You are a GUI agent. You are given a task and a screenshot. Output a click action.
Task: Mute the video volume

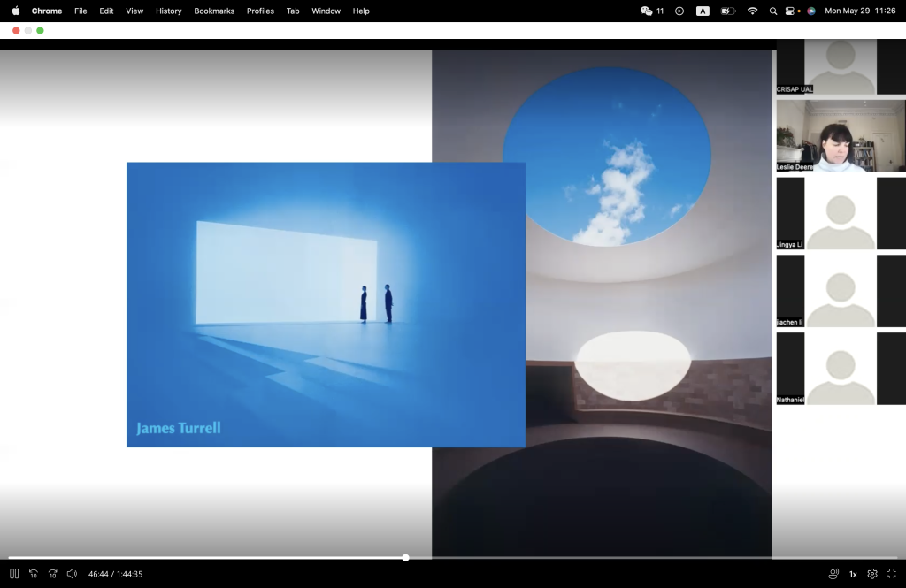(x=72, y=574)
